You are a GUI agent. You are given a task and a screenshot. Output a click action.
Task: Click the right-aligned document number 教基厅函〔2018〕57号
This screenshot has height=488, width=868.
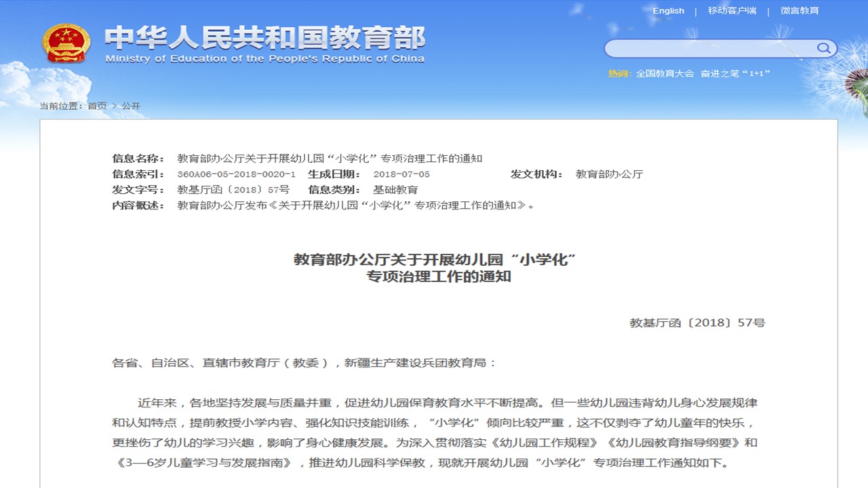(x=697, y=323)
